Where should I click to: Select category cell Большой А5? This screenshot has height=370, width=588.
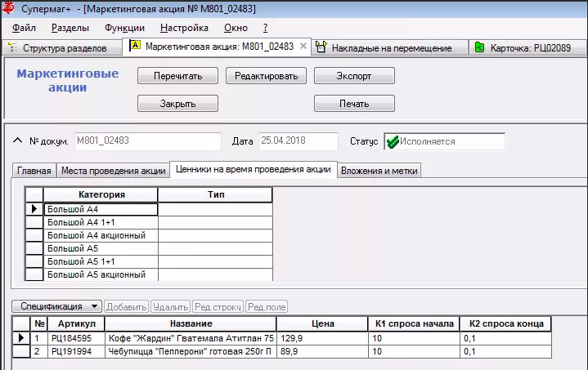click(x=101, y=248)
